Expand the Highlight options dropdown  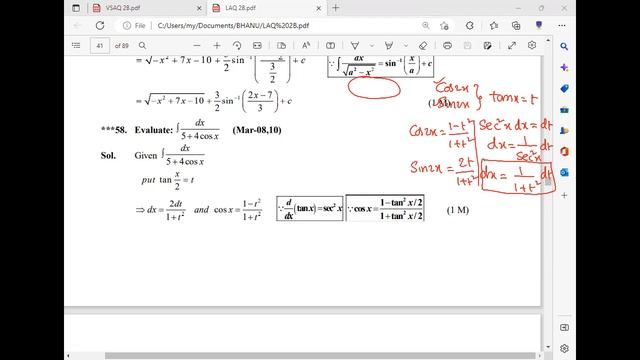[406, 46]
